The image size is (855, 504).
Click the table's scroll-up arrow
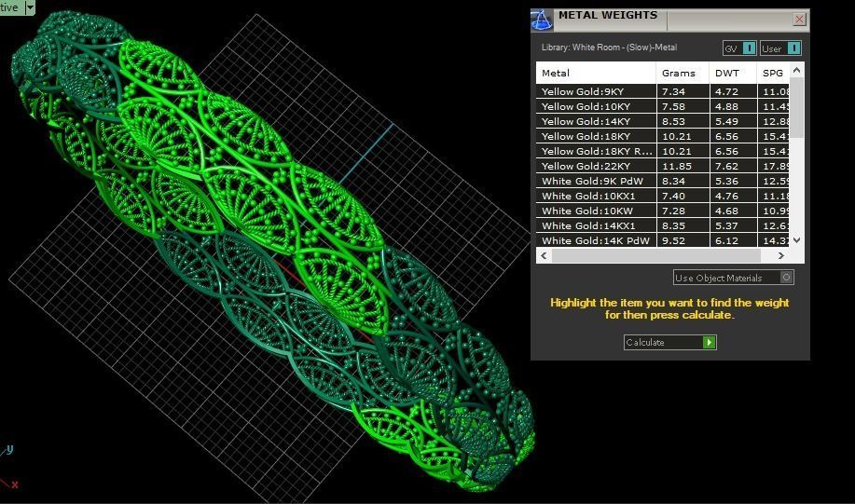[x=796, y=70]
